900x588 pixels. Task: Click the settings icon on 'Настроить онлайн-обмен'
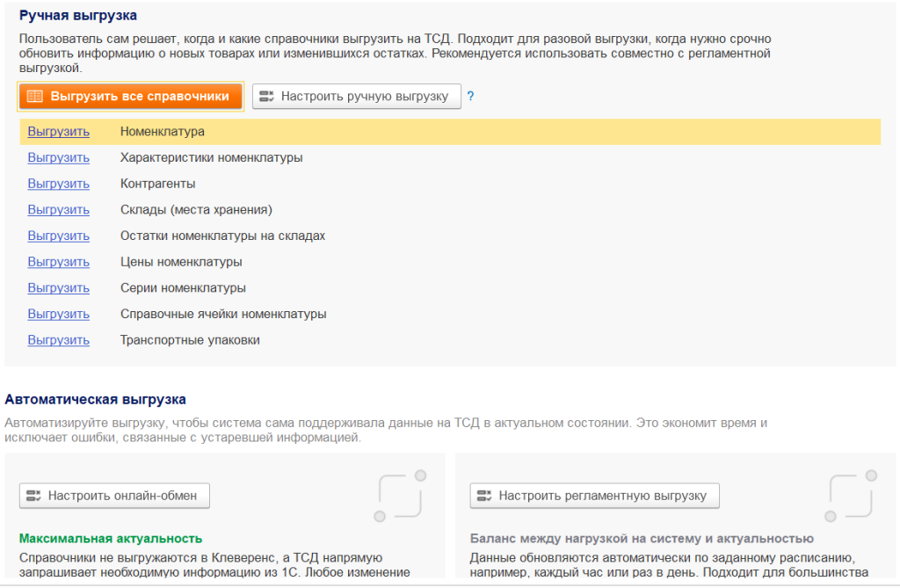[x=35, y=496]
